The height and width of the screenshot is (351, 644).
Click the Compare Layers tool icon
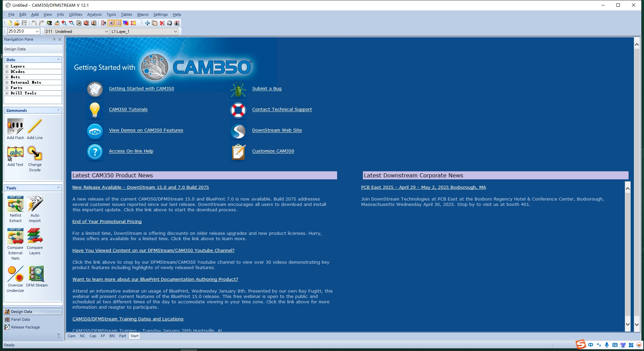coord(35,236)
